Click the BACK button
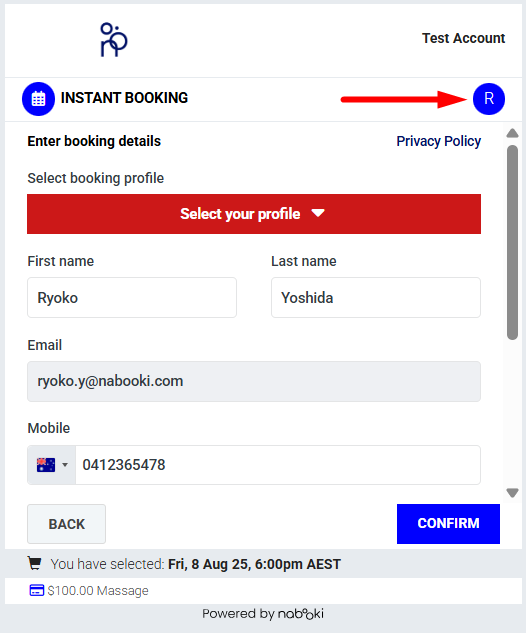This screenshot has height=633, width=526. [x=67, y=524]
